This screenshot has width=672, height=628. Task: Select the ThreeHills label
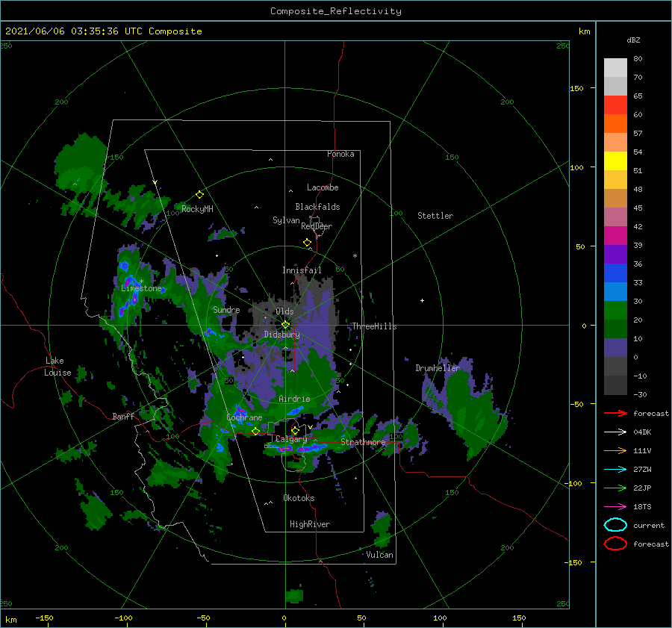pyautogui.click(x=375, y=326)
